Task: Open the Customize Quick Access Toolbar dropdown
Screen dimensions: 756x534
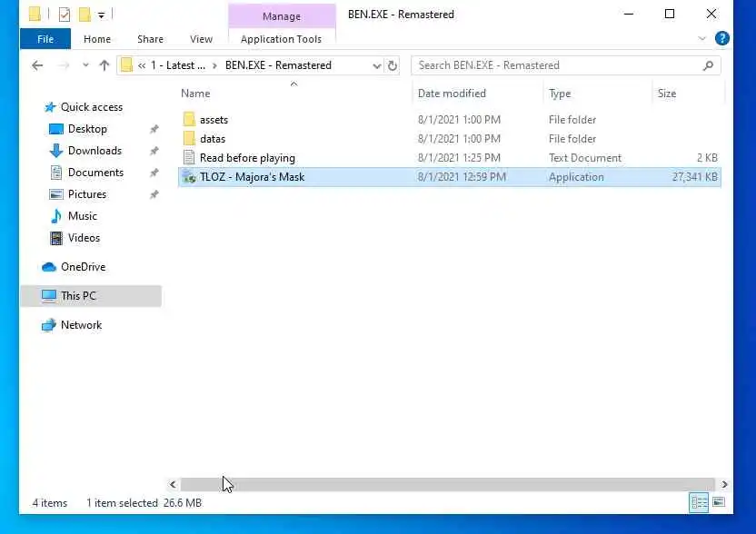Action: click(x=101, y=15)
